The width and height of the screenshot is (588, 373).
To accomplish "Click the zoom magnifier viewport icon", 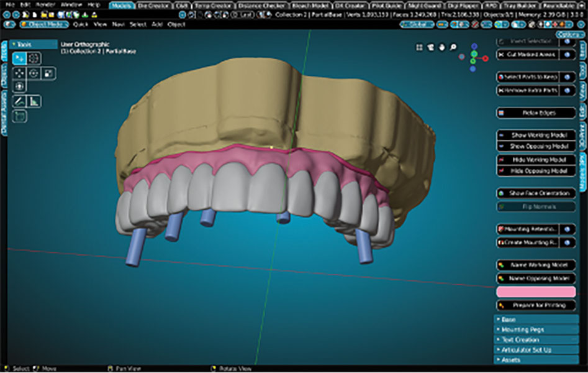I will tap(453, 47).
